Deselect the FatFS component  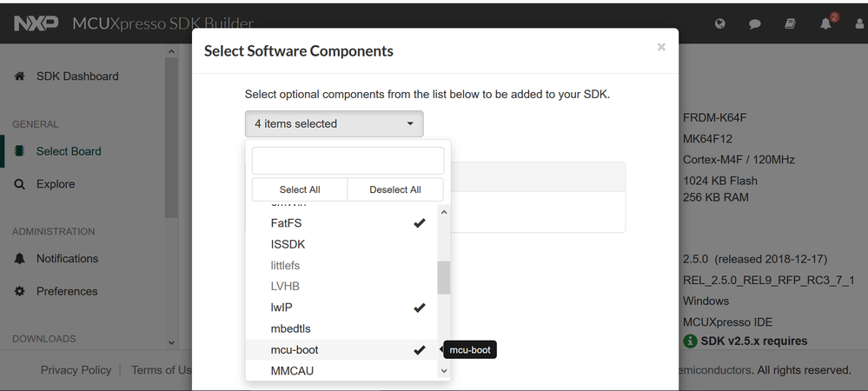(x=341, y=223)
